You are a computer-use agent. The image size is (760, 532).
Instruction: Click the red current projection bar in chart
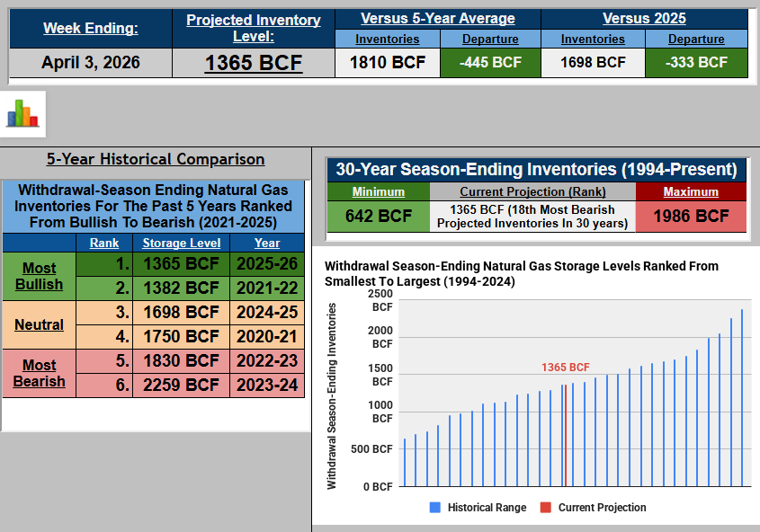tap(565, 436)
